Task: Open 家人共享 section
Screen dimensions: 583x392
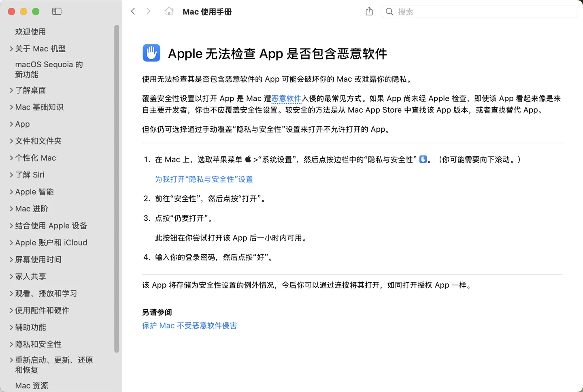Action: (x=30, y=277)
